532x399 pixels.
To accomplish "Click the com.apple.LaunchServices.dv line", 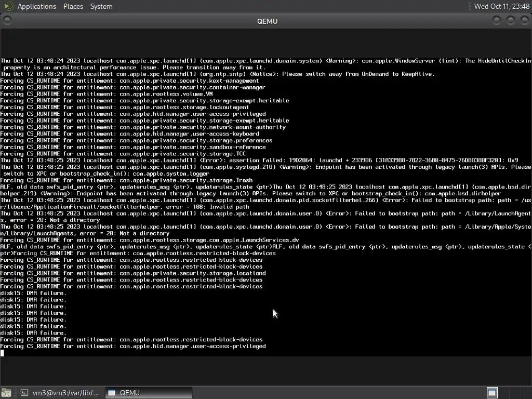I will [150, 240].
